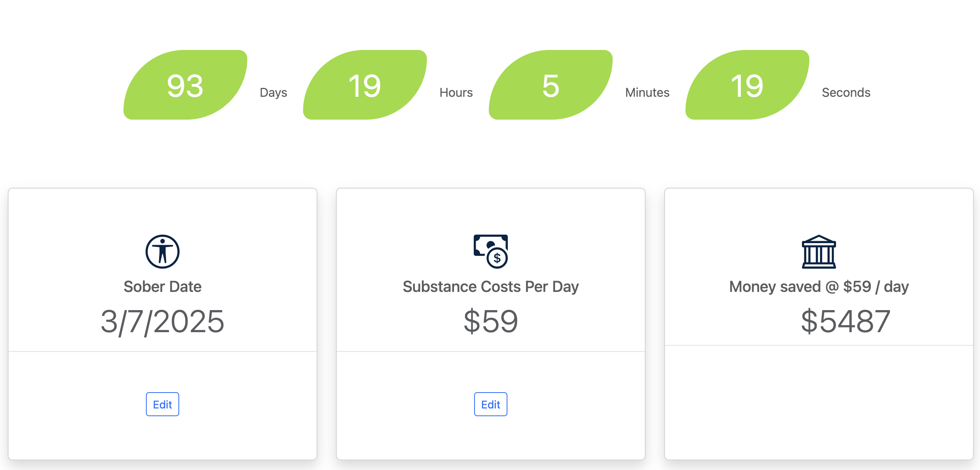
Task: Edit the Substance Costs Per Day
Action: pyautogui.click(x=491, y=404)
